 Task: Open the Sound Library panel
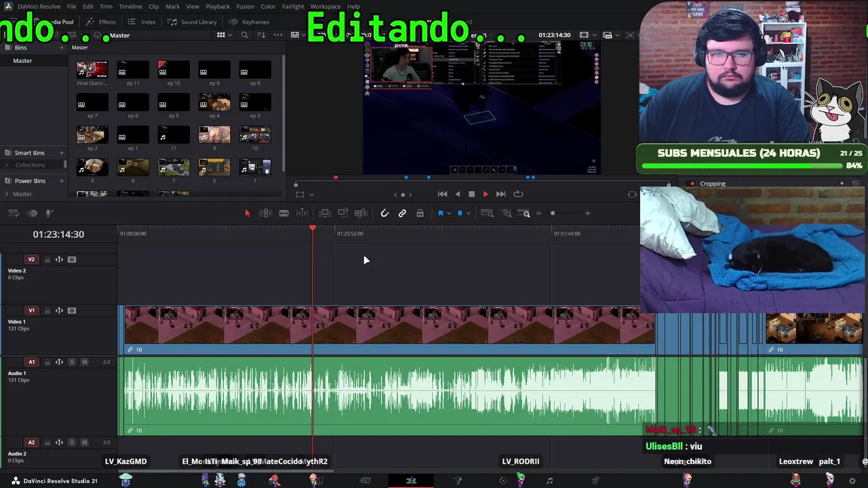(193, 22)
